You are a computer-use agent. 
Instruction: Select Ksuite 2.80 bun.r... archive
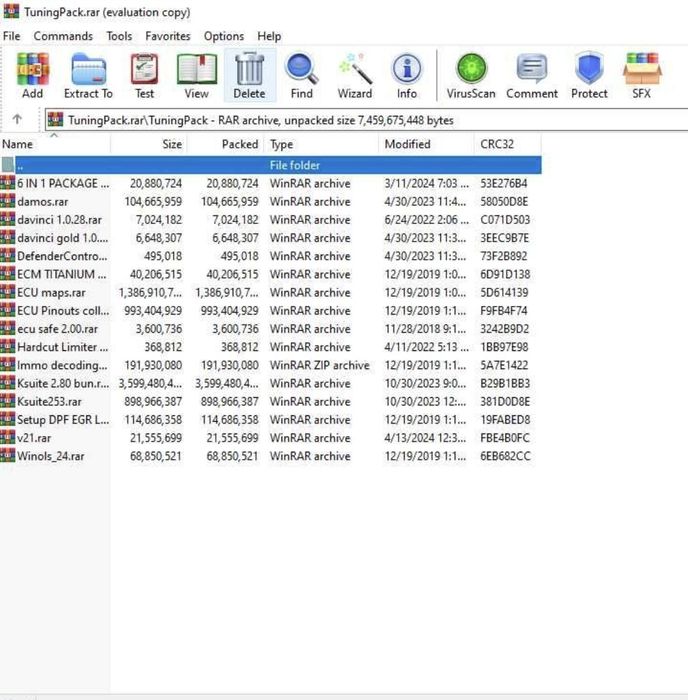tap(63, 383)
